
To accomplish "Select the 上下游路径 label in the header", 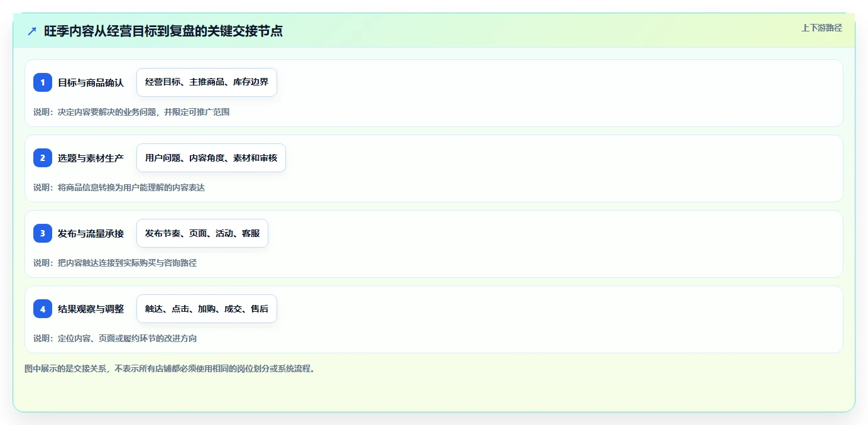I will [x=821, y=28].
